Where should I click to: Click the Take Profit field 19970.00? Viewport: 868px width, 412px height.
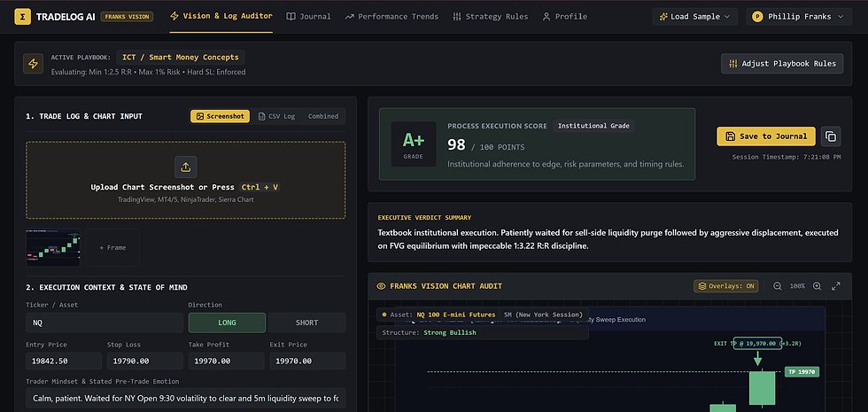pyautogui.click(x=227, y=361)
